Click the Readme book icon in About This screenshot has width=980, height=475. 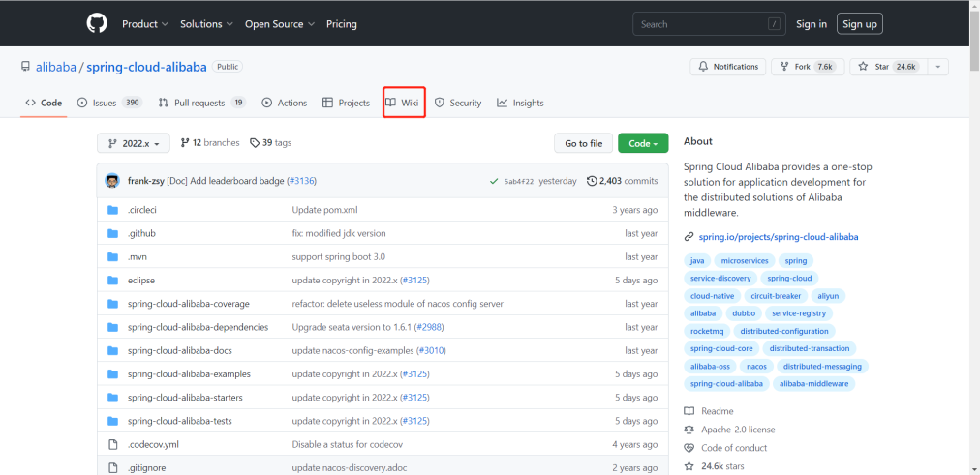[x=689, y=411]
